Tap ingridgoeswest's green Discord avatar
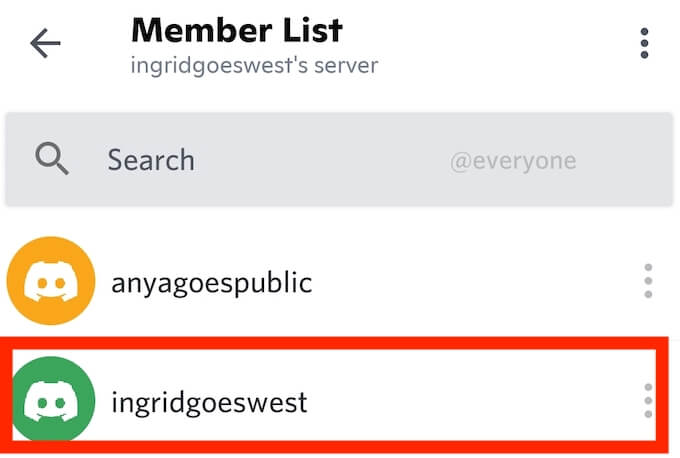Viewport: 680px width, 458px height. [50, 401]
